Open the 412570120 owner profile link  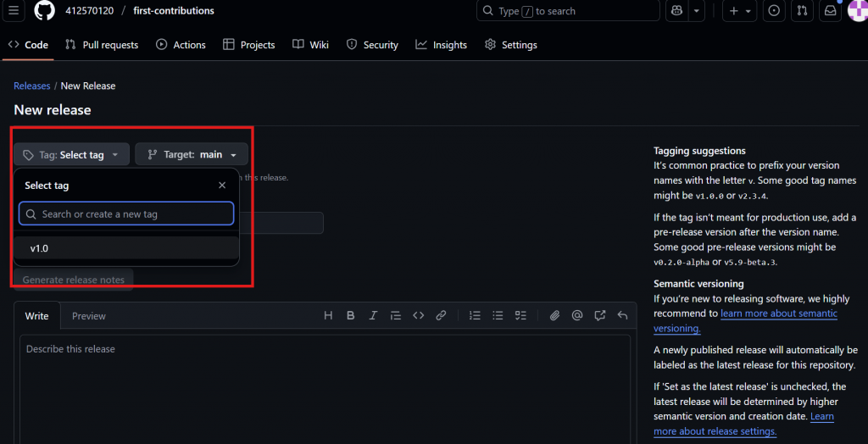(x=90, y=11)
